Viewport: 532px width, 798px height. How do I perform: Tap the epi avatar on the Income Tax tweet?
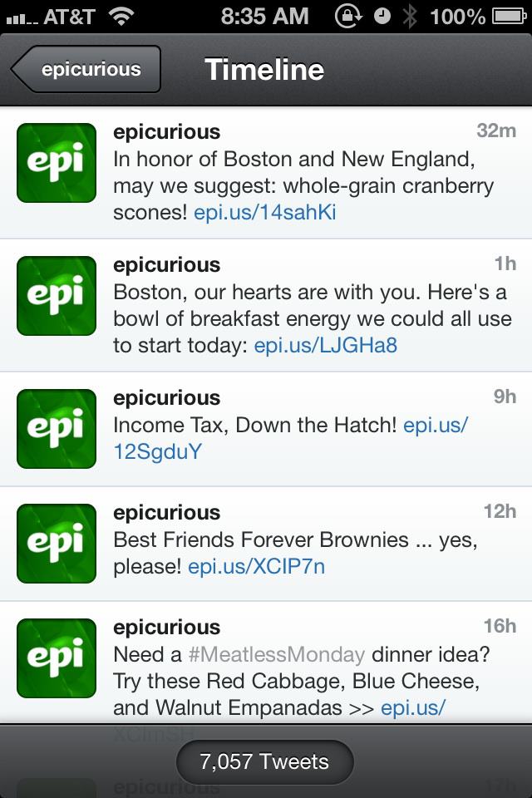coord(57,429)
